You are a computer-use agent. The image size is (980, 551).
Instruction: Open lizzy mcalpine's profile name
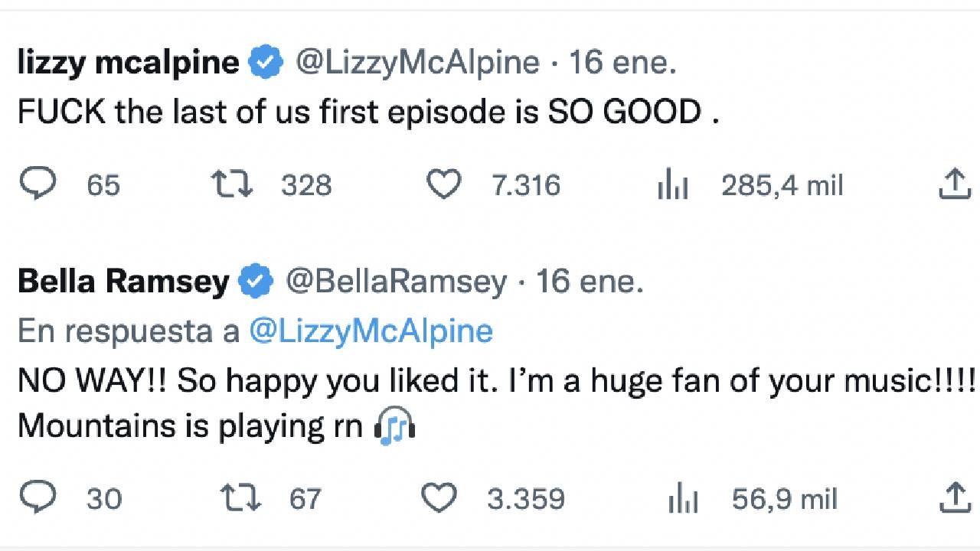[128, 63]
